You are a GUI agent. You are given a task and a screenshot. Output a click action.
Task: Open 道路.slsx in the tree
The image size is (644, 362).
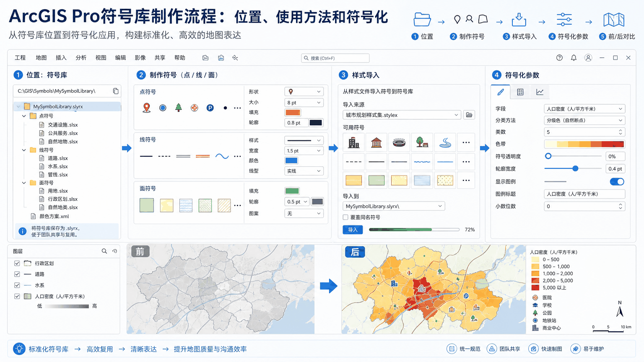click(x=58, y=158)
